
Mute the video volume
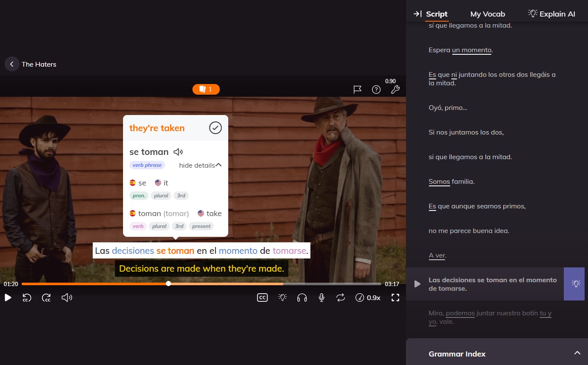(67, 298)
